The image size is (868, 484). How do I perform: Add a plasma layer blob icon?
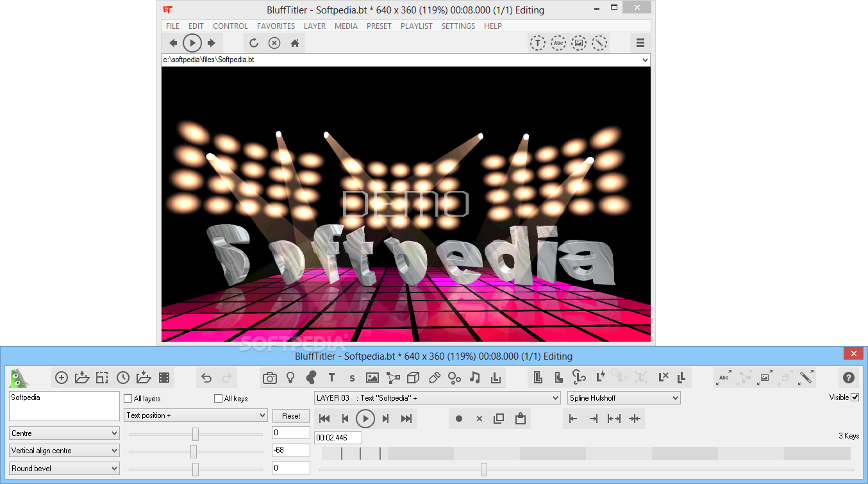311,378
